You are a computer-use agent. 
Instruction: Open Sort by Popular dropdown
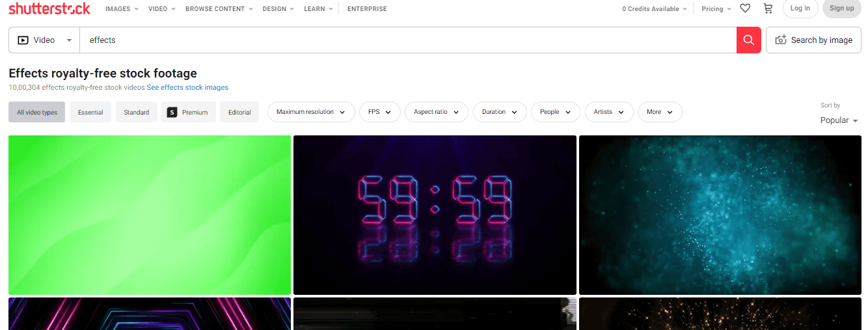[x=839, y=120]
